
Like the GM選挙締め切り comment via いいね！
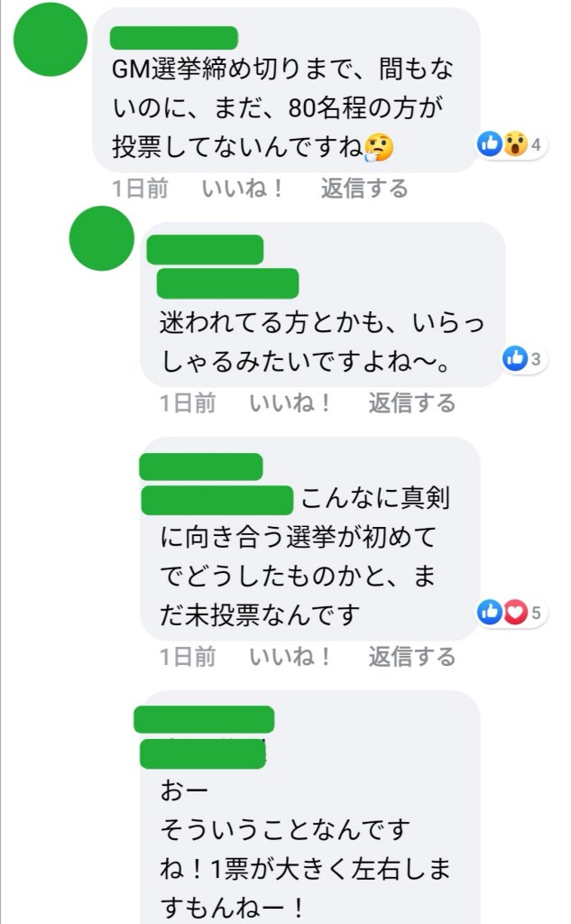pyautogui.click(x=242, y=189)
